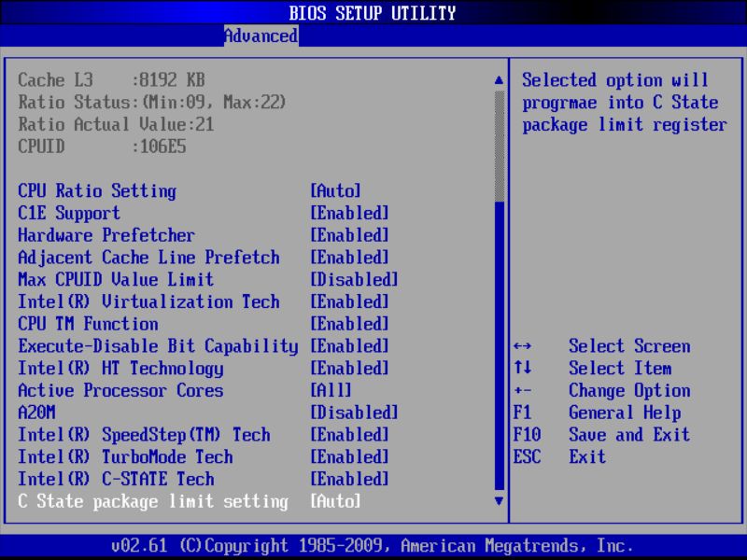Toggle C1E Support [Enabled] value
This screenshot has height=560, width=747.
click(349, 213)
